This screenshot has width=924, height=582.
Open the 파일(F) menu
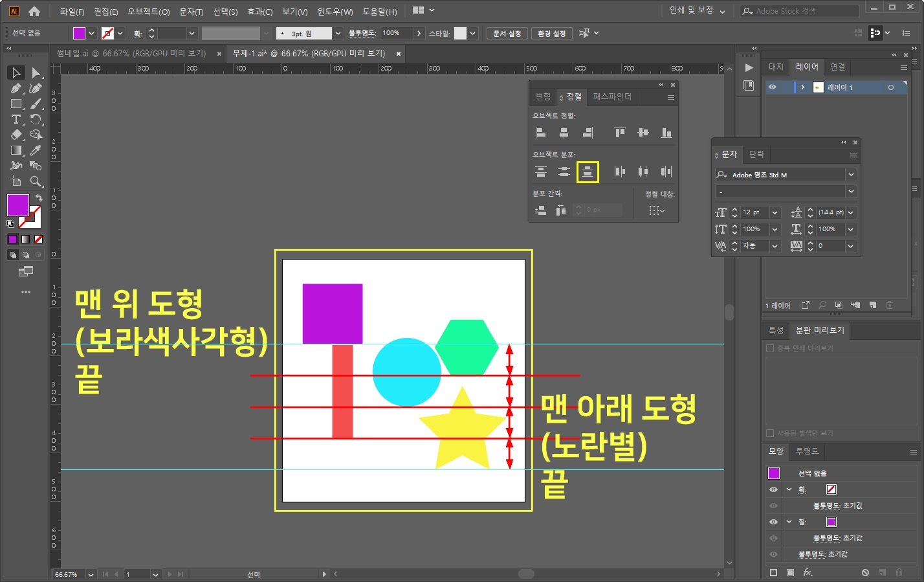72,12
